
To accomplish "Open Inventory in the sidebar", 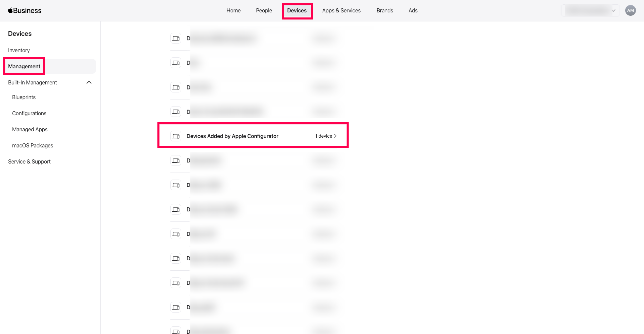I will pyautogui.click(x=19, y=50).
